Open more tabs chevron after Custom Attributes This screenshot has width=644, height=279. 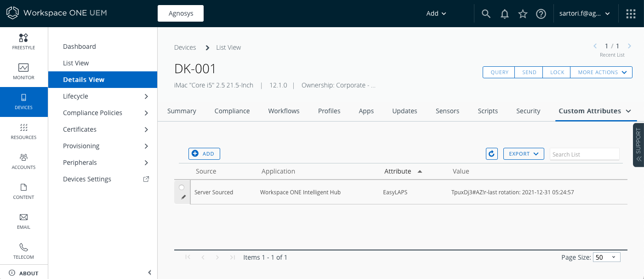(628, 111)
